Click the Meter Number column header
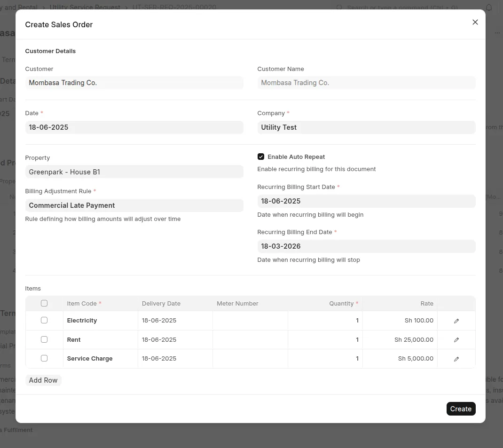This screenshot has height=448, width=503. pyautogui.click(x=250, y=303)
